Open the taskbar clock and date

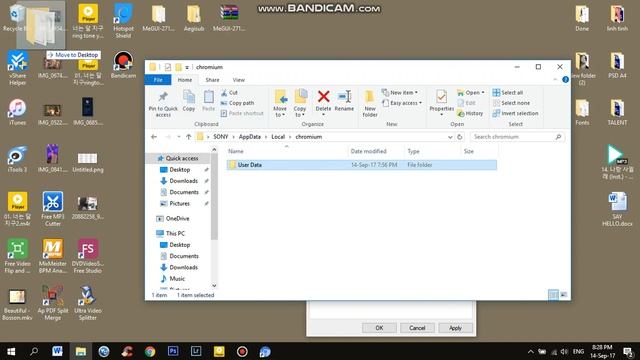602,351
